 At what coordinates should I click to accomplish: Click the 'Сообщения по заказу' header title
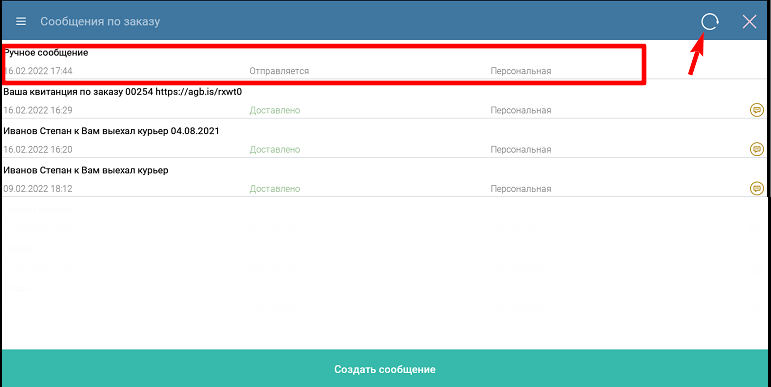point(100,22)
